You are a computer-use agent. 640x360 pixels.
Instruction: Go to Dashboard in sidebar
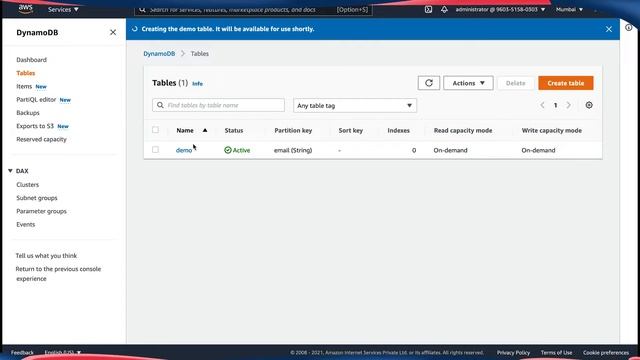[x=31, y=60]
